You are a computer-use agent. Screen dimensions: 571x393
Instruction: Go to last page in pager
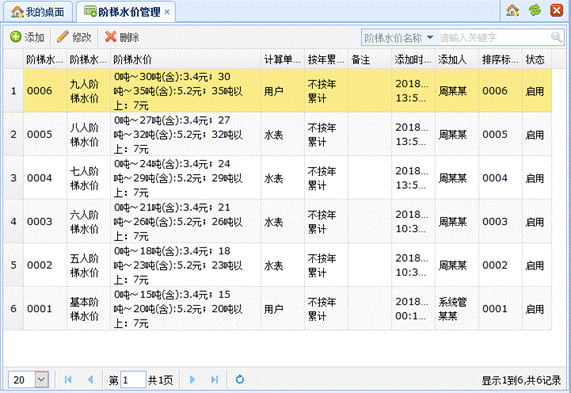pos(214,380)
